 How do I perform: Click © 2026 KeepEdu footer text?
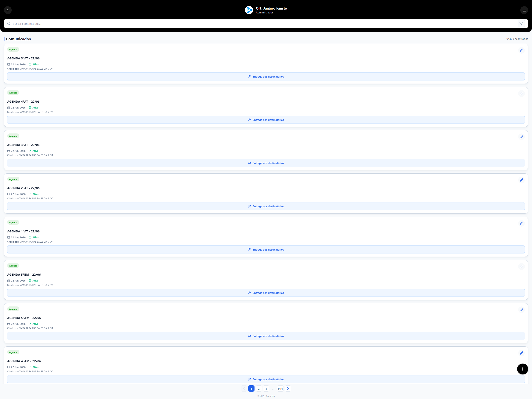coord(266,396)
